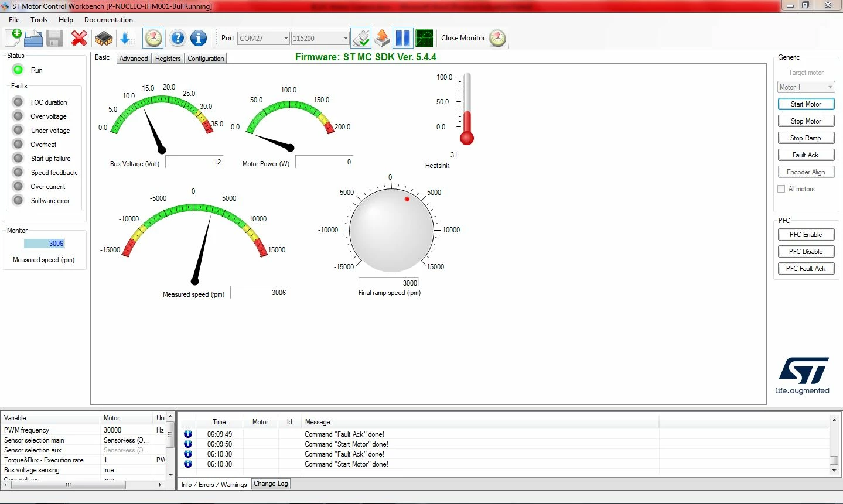Screen dimensions: 843x504
Task: Click the blue down-arrow download icon
Action: (x=127, y=38)
